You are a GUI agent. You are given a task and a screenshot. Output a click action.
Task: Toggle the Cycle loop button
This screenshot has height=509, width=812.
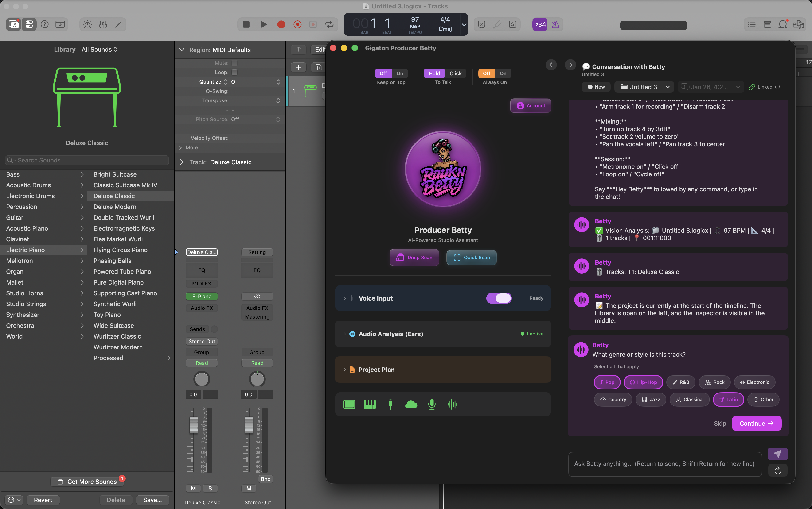point(329,24)
